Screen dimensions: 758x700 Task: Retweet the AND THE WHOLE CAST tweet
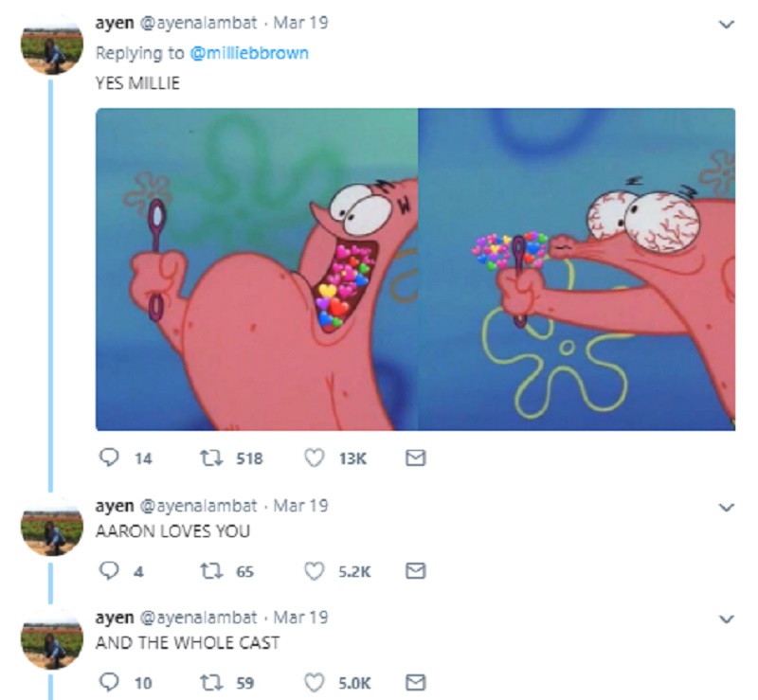pyautogui.click(x=211, y=682)
